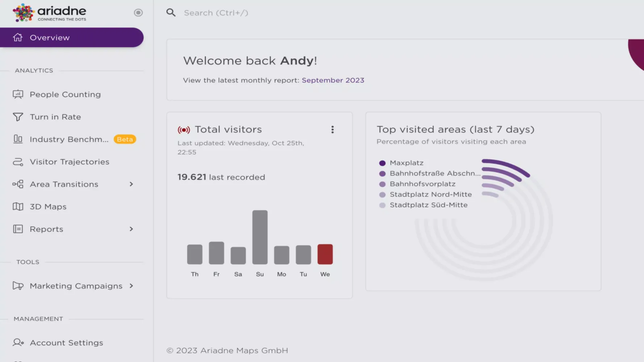Click the Industry Benchmark bar icon

18,139
